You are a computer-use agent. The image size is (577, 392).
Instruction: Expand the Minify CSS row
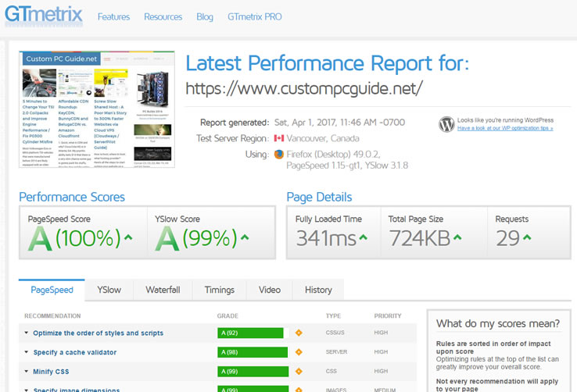26,371
